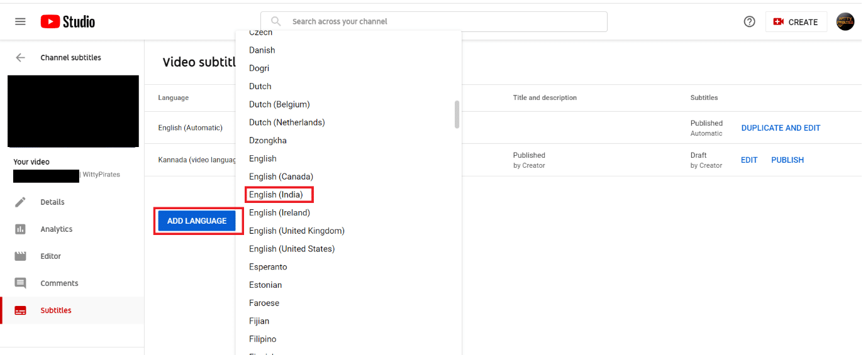
Task: Open the help question mark icon
Action: (749, 21)
